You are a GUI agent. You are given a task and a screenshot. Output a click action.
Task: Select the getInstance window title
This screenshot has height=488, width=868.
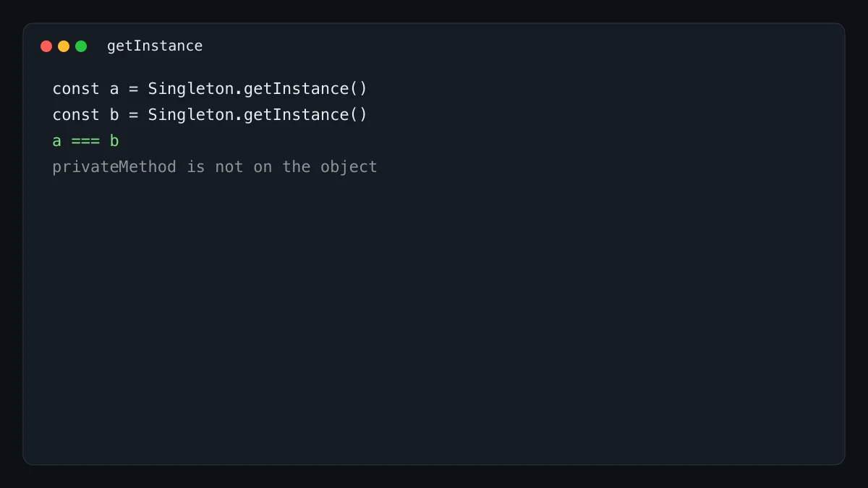(155, 46)
